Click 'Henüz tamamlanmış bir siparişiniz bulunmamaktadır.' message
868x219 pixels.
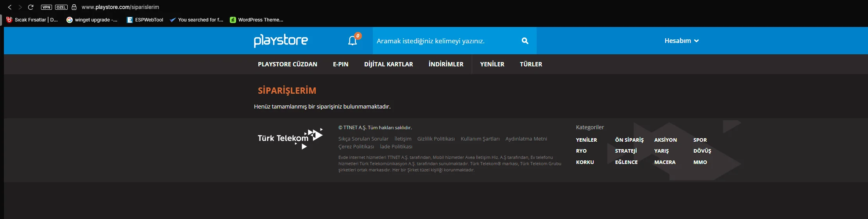(322, 107)
